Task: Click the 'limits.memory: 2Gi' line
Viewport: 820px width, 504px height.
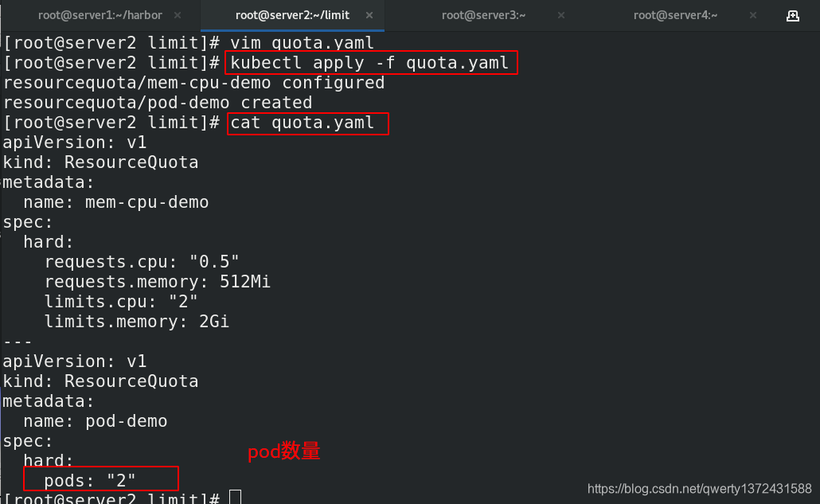Action: (136, 322)
